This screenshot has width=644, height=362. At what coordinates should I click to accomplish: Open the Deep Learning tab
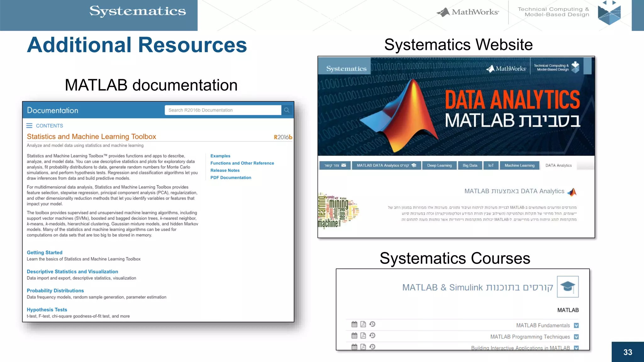[x=439, y=165]
